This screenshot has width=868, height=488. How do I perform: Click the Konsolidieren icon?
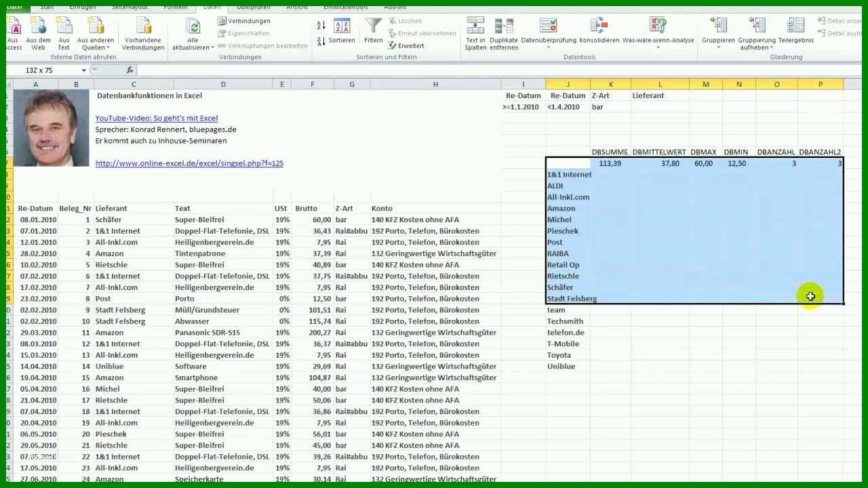point(599,26)
